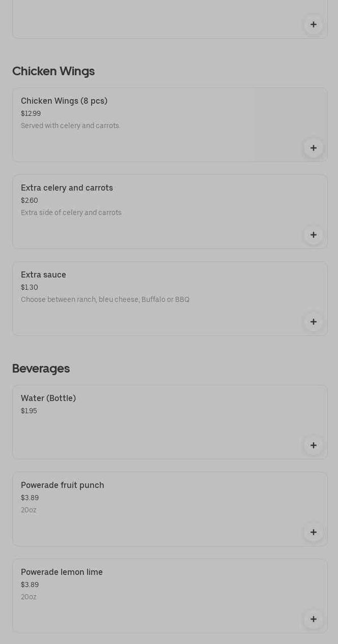Tap plus icon on Powerade fruit punch
This screenshot has width=338, height=644.
coord(314,532)
